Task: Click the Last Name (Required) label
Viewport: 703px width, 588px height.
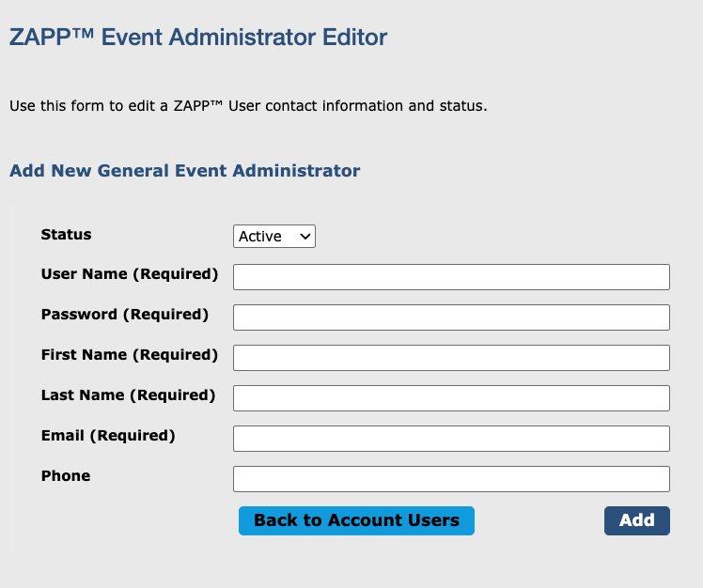Action: tap(128, 395)
